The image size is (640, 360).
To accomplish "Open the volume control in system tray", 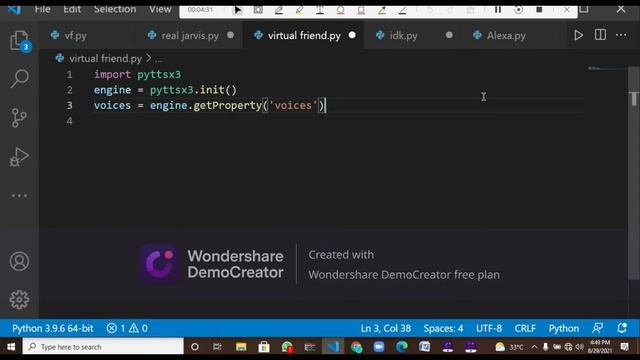I will (x=579, y=347).
